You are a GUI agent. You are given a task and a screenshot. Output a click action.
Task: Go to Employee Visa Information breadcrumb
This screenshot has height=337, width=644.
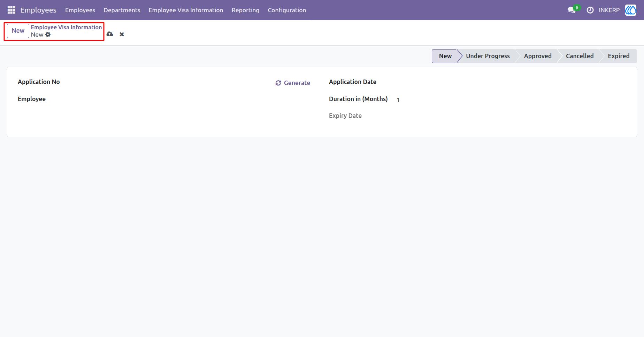click(66, 27)
